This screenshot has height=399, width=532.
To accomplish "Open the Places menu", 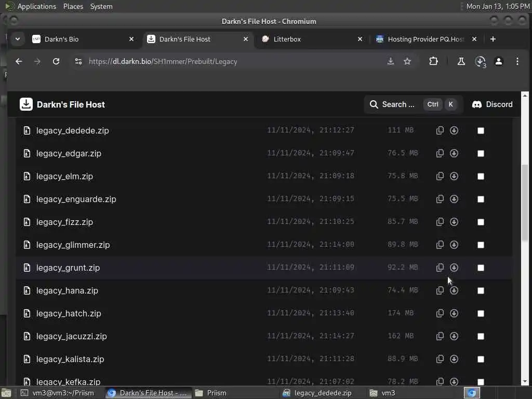I will pyautogui.click(x=73, y=6).
